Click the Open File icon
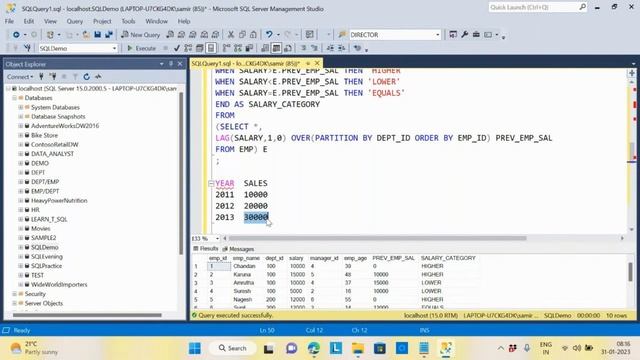640x360 pixels. pos(86,35)
